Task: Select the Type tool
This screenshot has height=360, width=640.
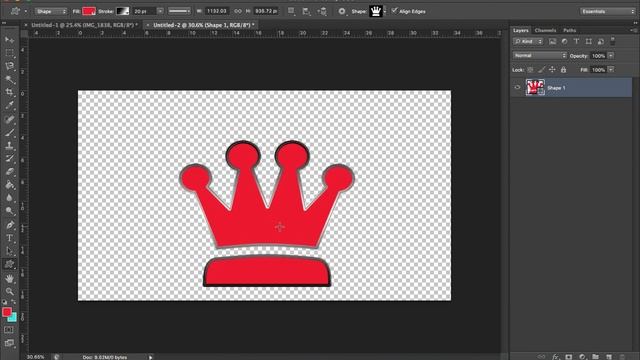Action: (9, 238)
